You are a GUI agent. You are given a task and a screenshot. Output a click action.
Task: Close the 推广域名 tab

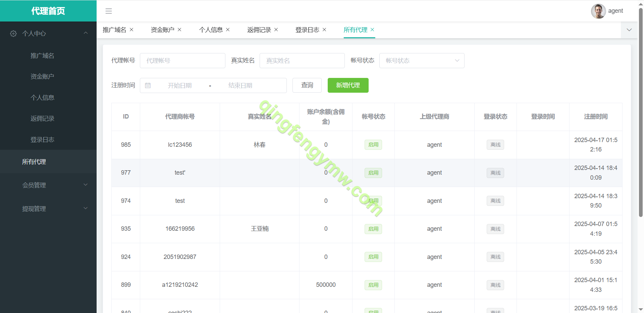(x=131, y=30)
